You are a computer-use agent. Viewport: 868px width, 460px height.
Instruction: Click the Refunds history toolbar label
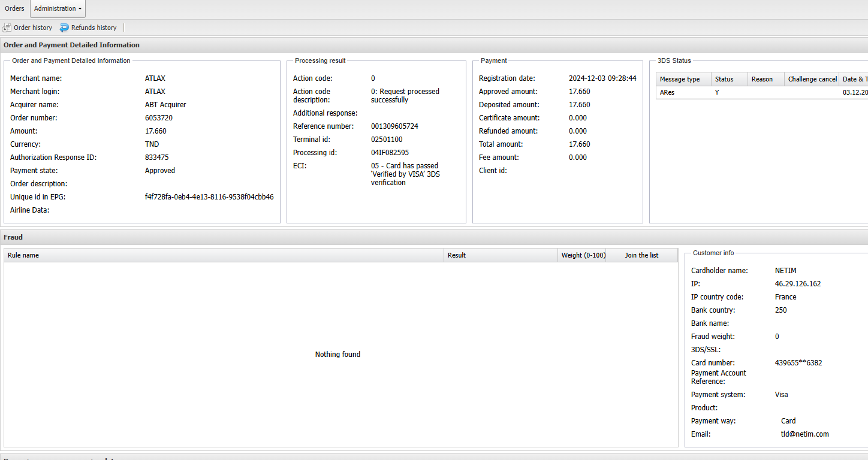[x=94, y=28]
